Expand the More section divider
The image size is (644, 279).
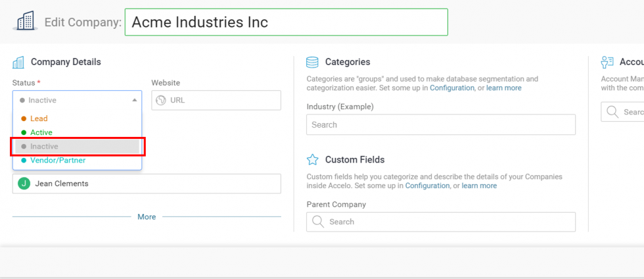[147, 217]
